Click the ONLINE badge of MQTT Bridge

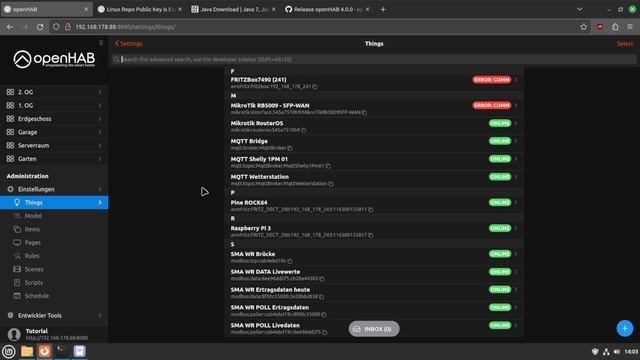500,141
